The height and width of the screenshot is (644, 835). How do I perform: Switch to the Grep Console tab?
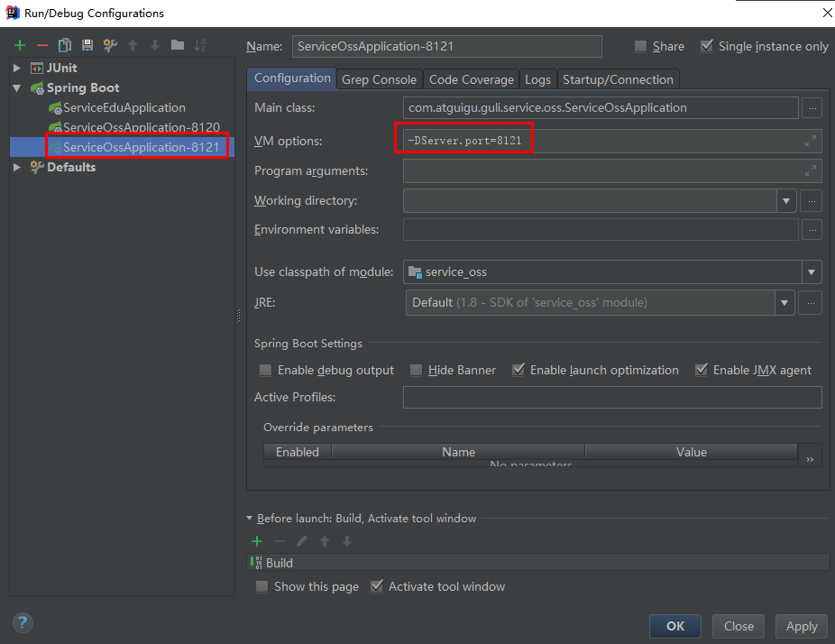pyautogui.click(x=379, y=80)
